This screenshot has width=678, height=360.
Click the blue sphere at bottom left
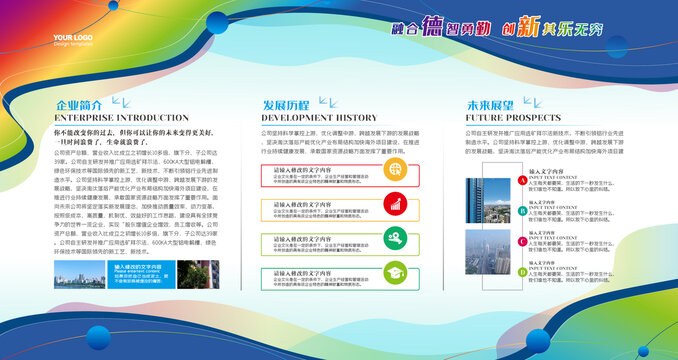[99, 338]
